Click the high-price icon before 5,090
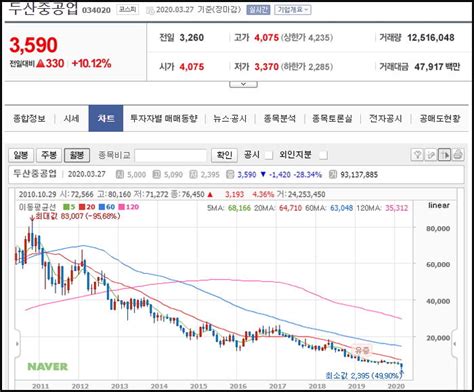This screenshot has width=474, height=392. pos(156,174)
